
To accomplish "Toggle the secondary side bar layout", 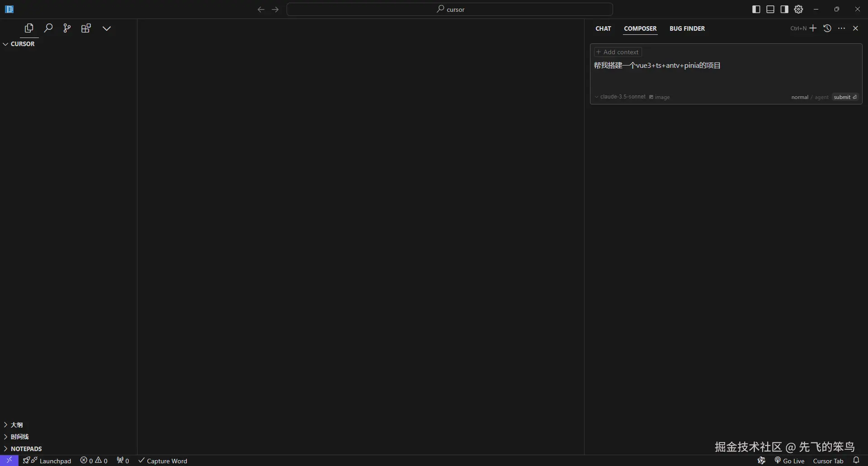I will 784,9.
